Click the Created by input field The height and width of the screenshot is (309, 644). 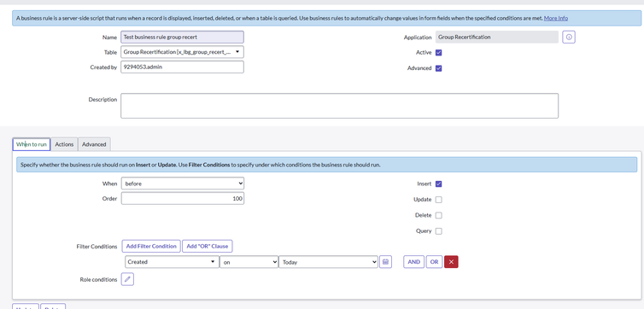[183, 67]
